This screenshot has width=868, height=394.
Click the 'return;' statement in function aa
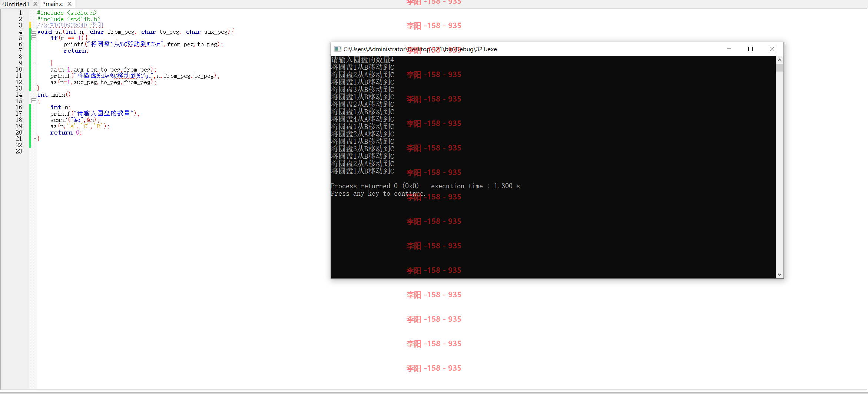[76, 51]
